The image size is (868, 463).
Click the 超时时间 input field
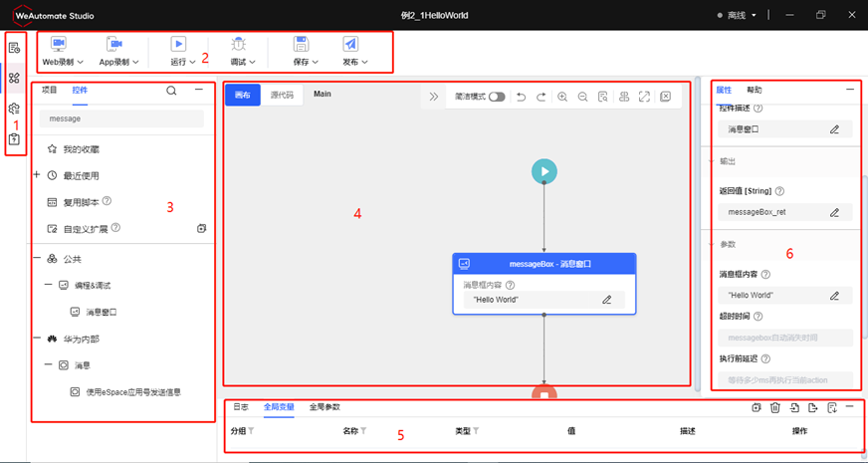[x=785, y=338]
